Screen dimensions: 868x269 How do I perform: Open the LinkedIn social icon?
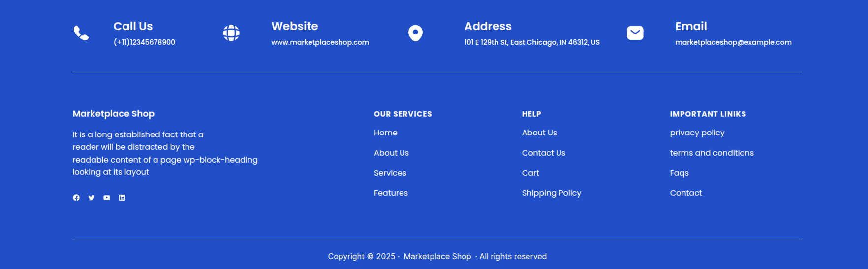122,198
